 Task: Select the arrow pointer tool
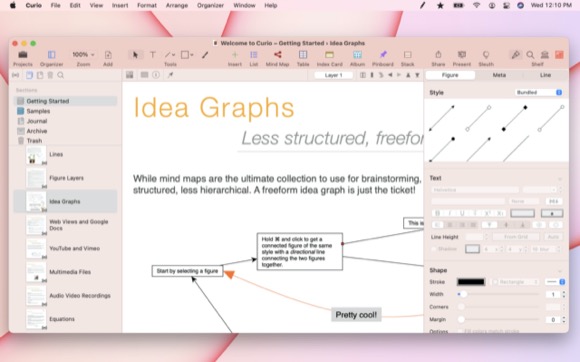[x=135, y=55]
